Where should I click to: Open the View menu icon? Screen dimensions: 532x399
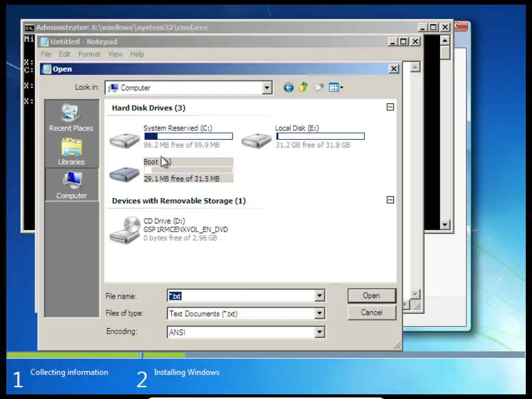point(336,87)
